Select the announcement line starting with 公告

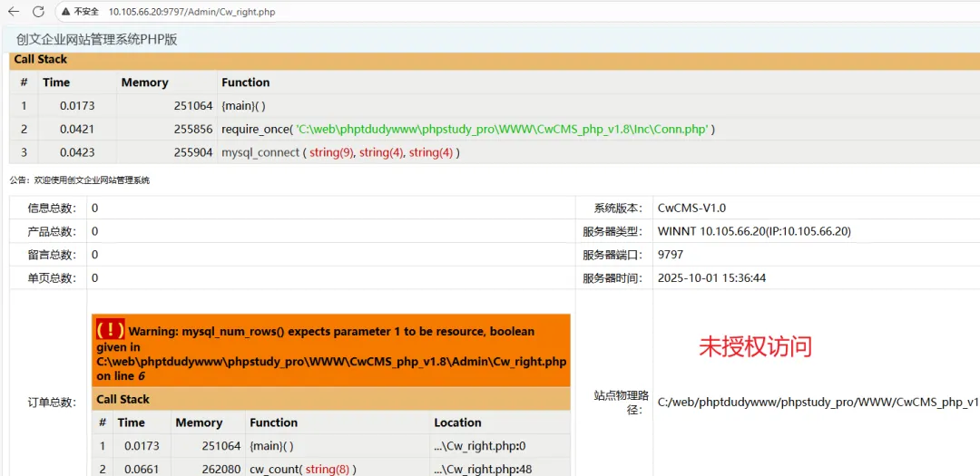point(79,180)
